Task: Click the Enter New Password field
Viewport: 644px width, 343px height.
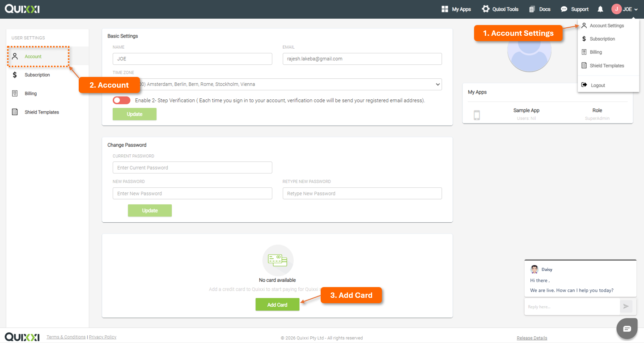Action: (x=192, y=193)
